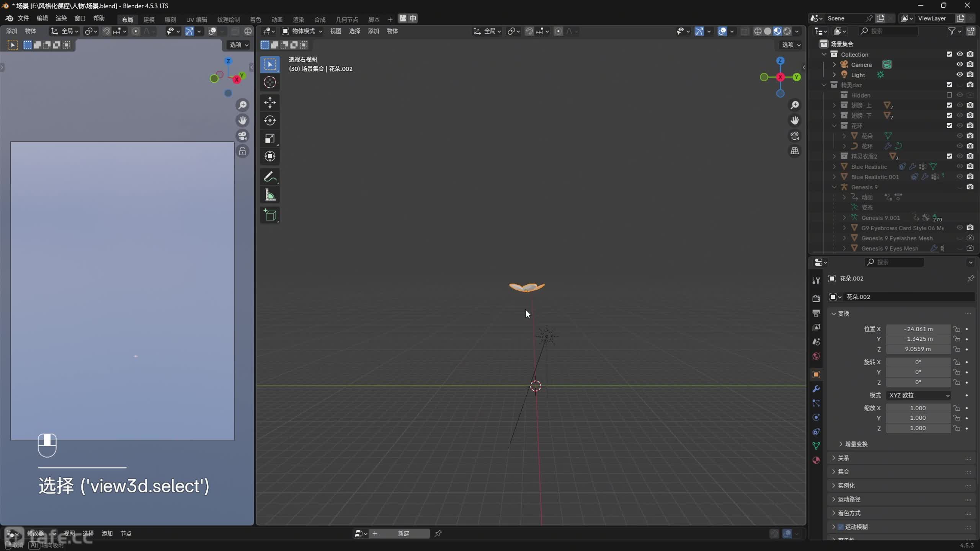
Task: Click the 新建 button in node editor
Action: click(x=403, y=533)
